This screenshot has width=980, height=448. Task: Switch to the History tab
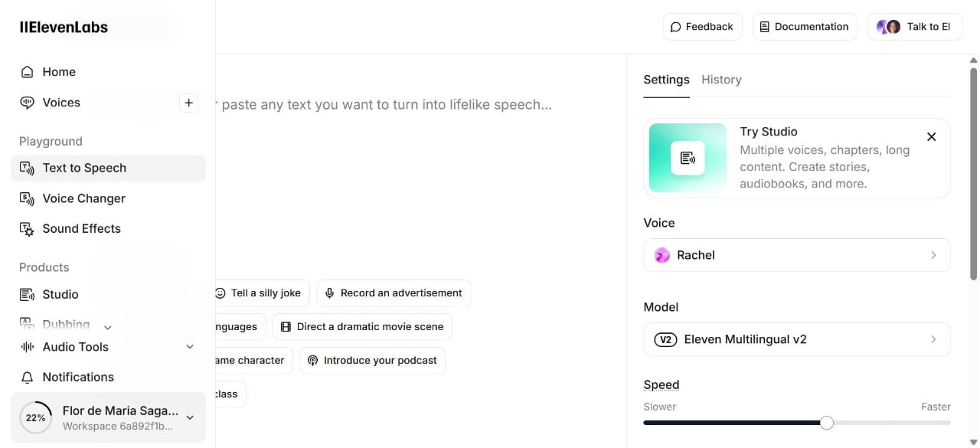pos(721,80)
